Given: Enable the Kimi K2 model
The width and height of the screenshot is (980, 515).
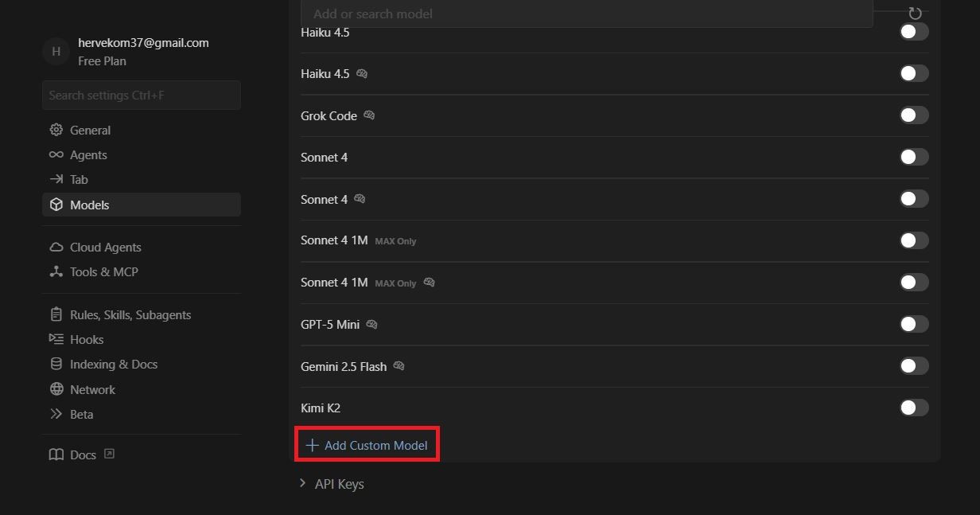Looking at the screenshot, I should point(914,408).
